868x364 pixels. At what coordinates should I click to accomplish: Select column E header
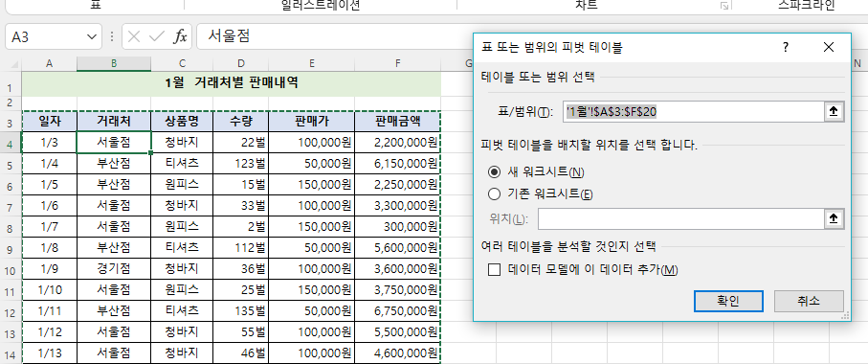[312, 64]
